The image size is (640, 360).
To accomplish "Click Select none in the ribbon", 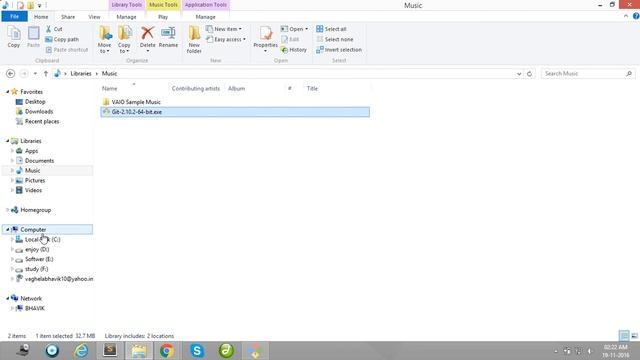I will [x=335, y=39].
